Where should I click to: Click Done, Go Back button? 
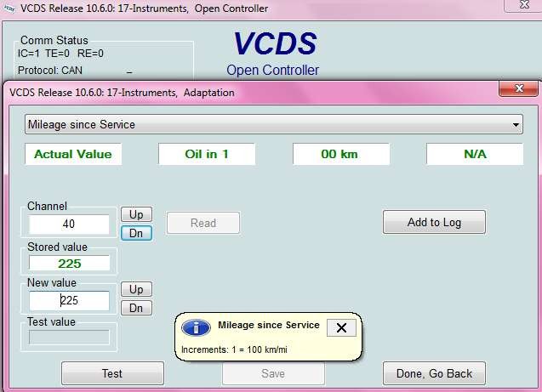pos(434,373)
